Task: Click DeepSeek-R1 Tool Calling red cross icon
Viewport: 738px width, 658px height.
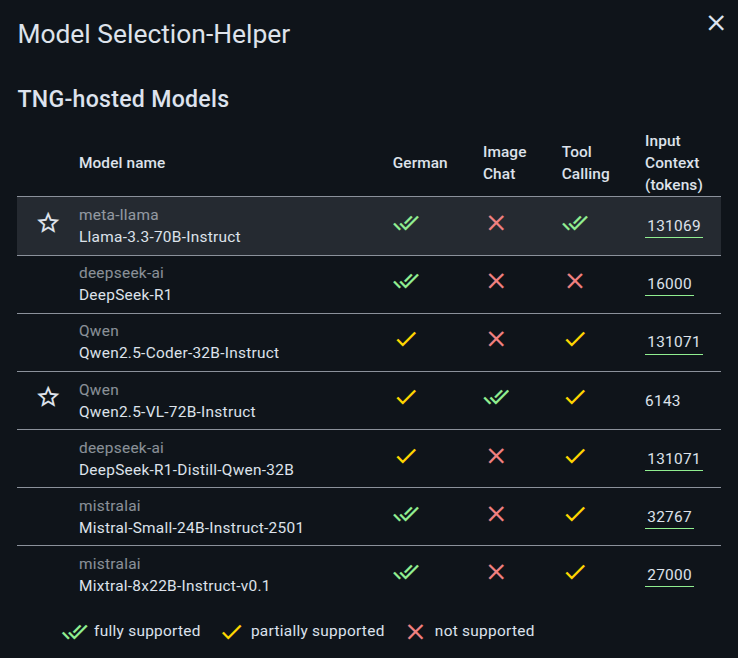Action: [x=575, y=281]
